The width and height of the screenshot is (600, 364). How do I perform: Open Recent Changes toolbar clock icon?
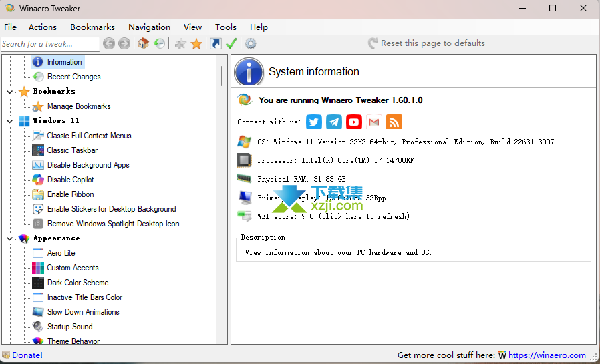[x=159, y=43]
